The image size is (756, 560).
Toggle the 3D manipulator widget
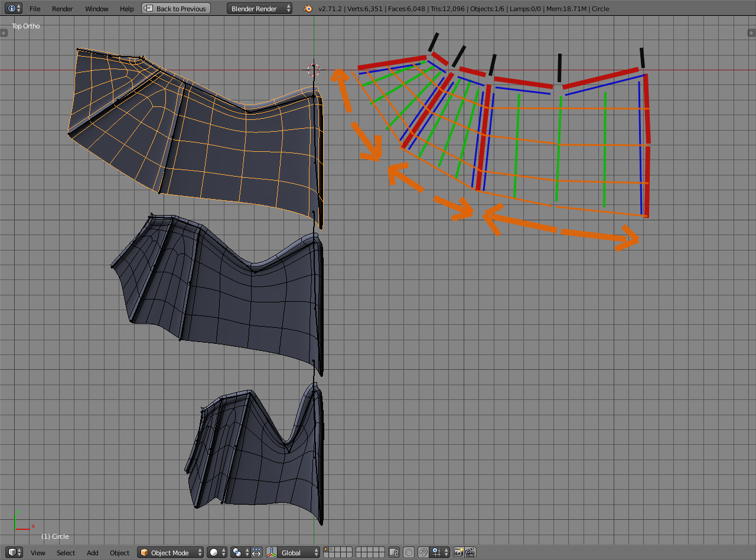pyautogui.click(x=272, y=552)
